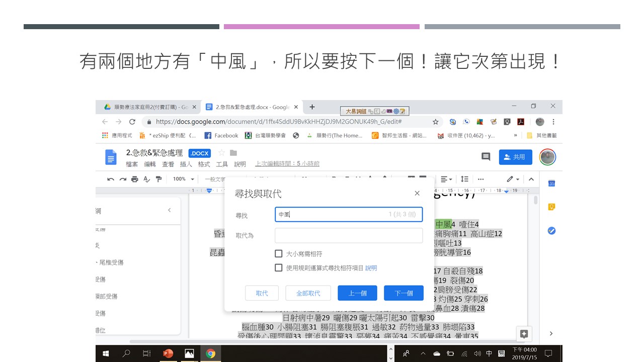Click the 下一個 button in the dialog
Viewport: 644px width, 362px height.
tap(404, 293)
